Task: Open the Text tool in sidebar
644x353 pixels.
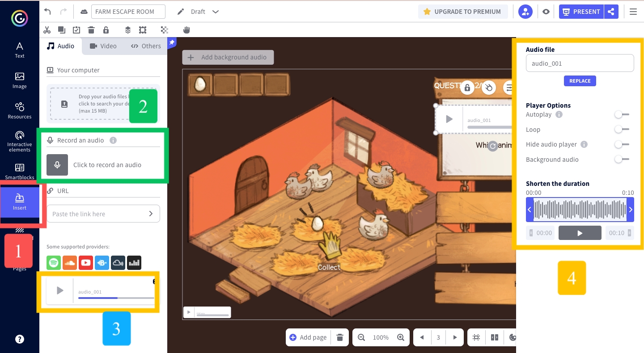Action: click(20, 50)
